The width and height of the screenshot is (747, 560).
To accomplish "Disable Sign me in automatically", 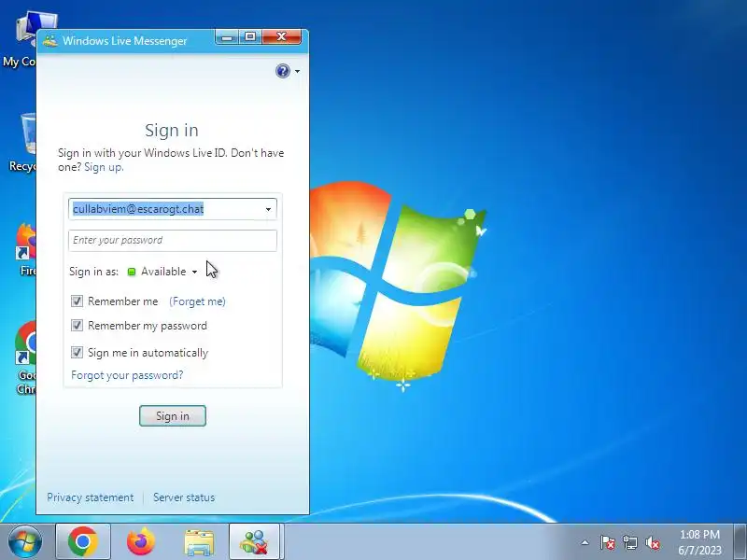I will (77, 353).
